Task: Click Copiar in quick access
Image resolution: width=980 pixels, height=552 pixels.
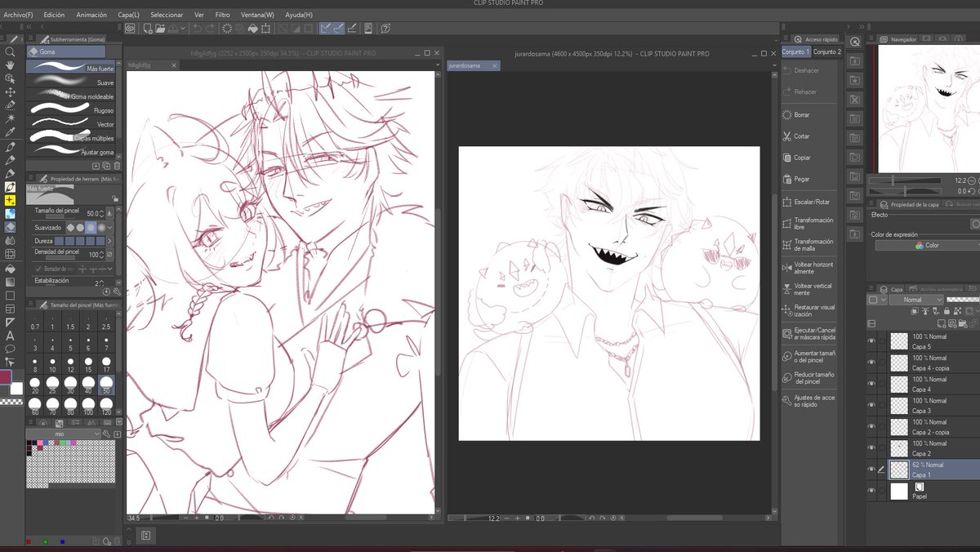Action: (796, 158)
